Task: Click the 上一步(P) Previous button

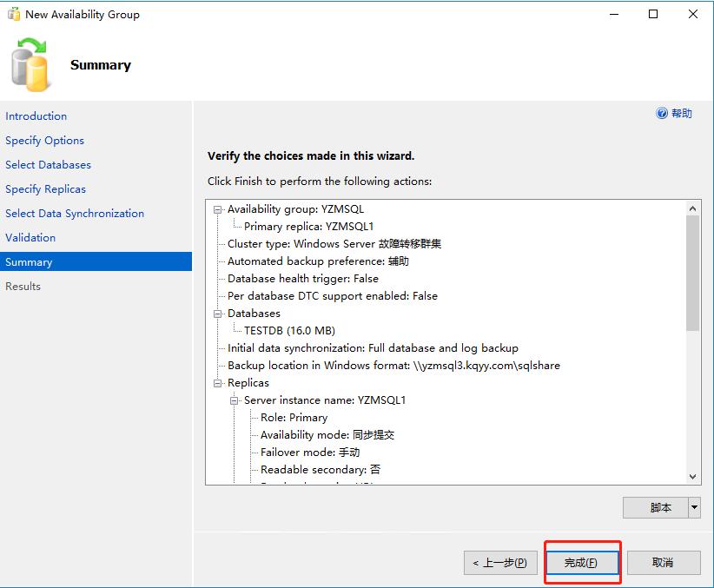Action: (500, 563)
